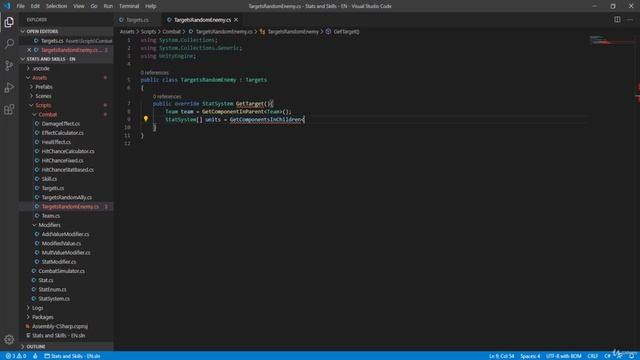Screen dimensions: 640x360
Task: Open MultValueModifier.cs file
Action: pos(66,252)
